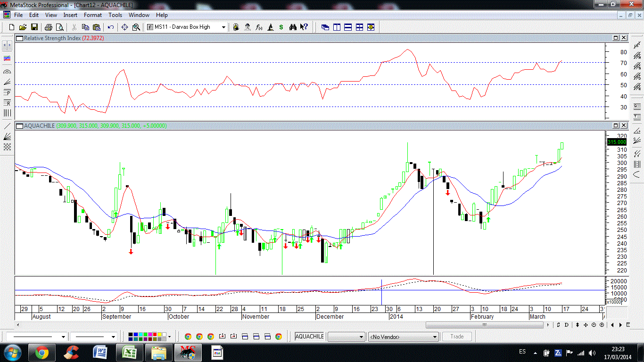644x362 pixels.
Task: Open the No Vendor dropdown
Action: coord(404,337)
